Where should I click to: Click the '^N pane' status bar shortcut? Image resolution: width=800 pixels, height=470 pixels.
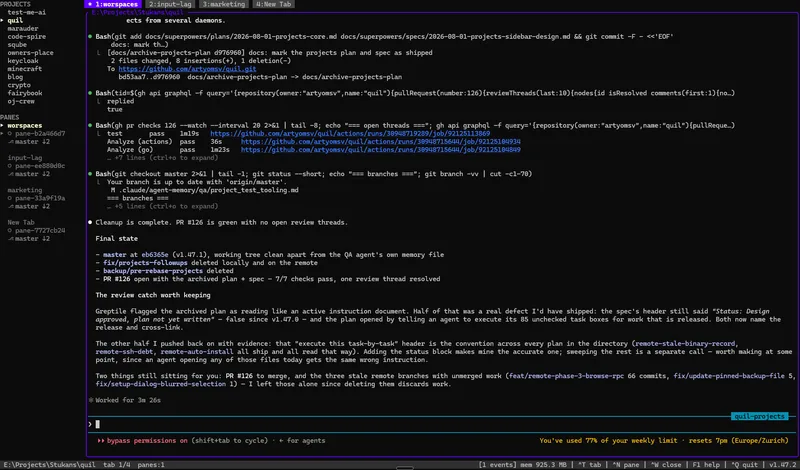[x=626, y=465]
